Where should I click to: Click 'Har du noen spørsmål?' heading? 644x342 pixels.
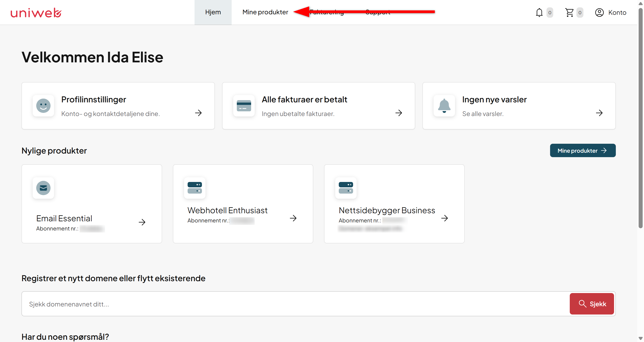coord(65,337)
